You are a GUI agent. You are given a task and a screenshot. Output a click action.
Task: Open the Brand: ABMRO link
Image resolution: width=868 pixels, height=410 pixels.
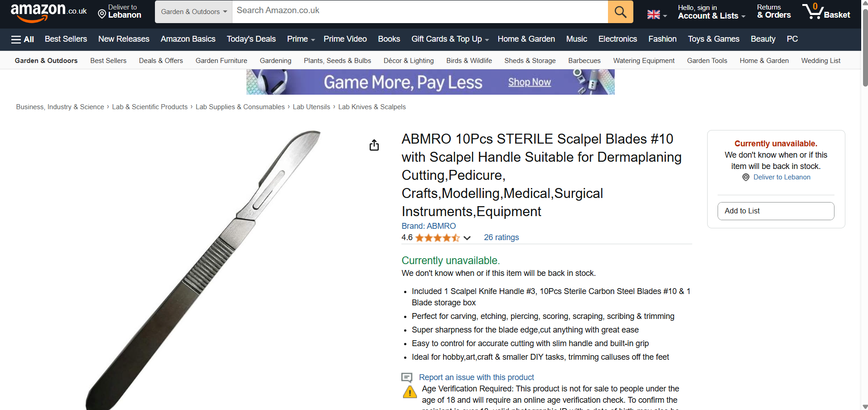tap(429, 226)
